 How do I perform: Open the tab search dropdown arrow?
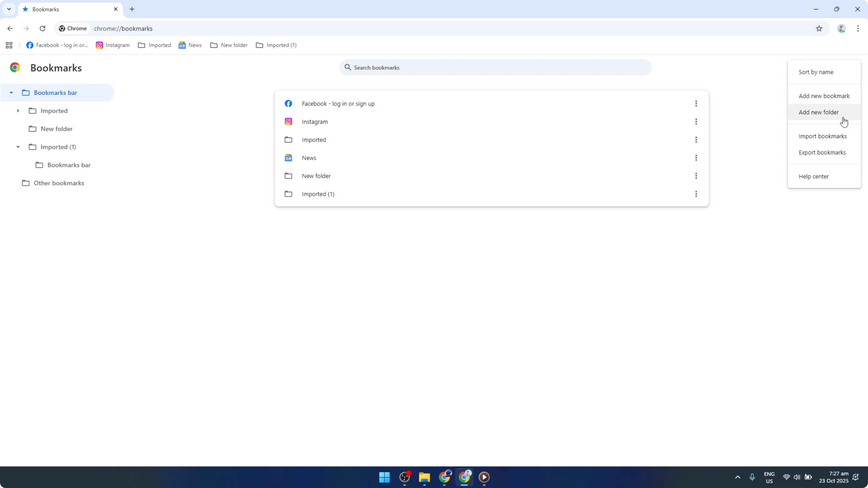pyautogui.click(x=9, y=9)
